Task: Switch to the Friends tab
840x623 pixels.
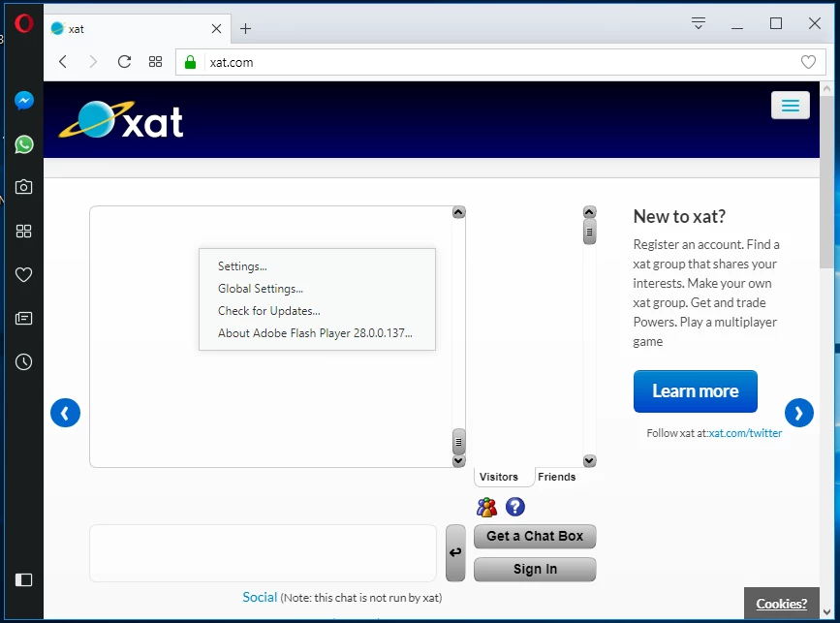Action: pyautogui.click(x=556, y=477)
